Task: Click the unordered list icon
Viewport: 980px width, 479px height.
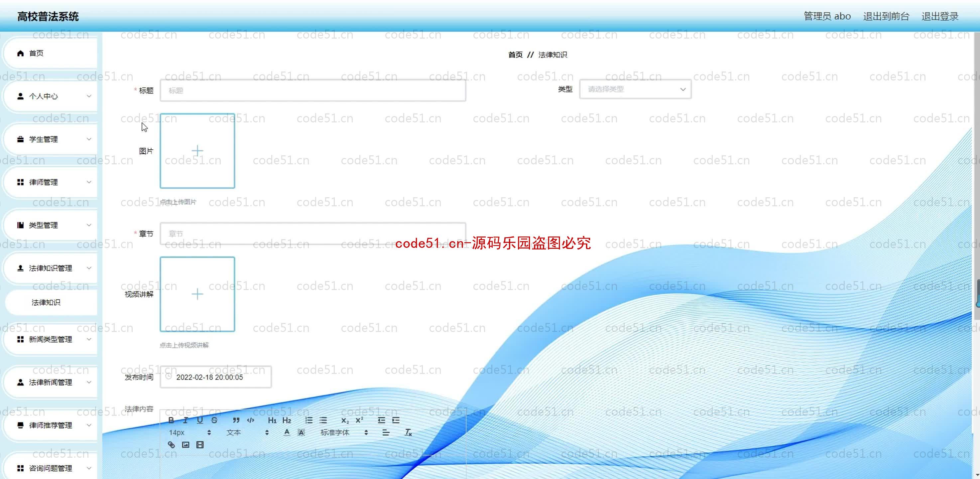Action: click(x=322, y=419)
